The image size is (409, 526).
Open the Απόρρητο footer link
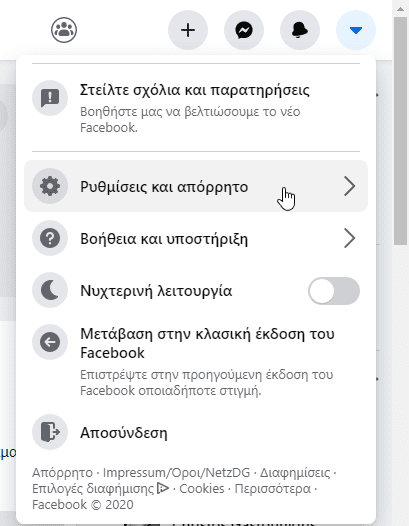point(62,473)
